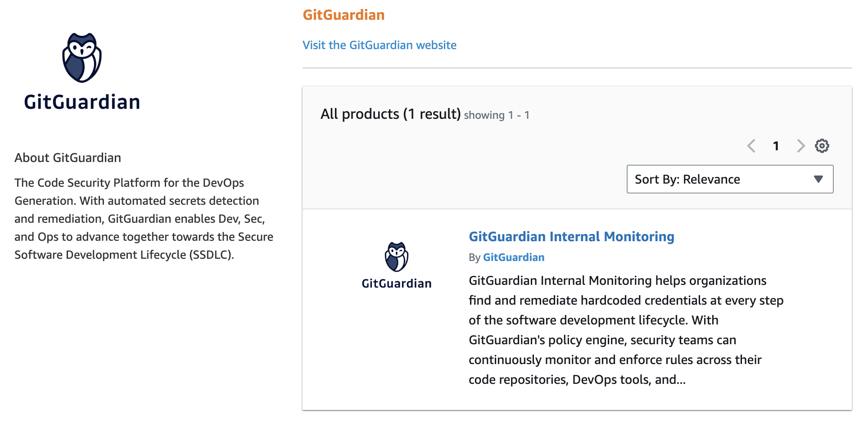Visit the GitGuardian website via the blue link
Viewport: 868px width, 423px height.
coord(380,45)
